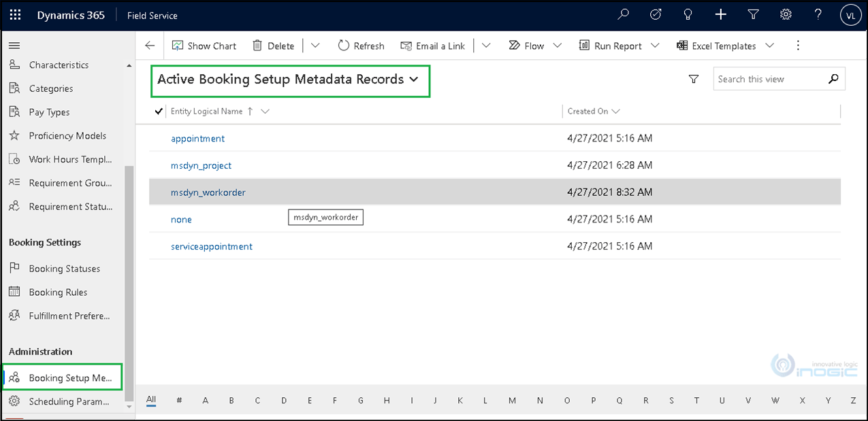Click Field Service app name

pos(152,15)
